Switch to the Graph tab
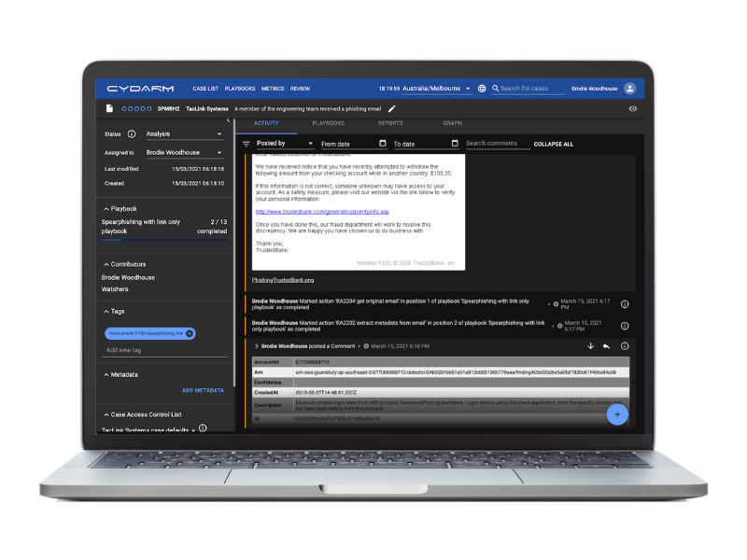The image size is (747, 560). pyautogui.click(x=453, y=123)
